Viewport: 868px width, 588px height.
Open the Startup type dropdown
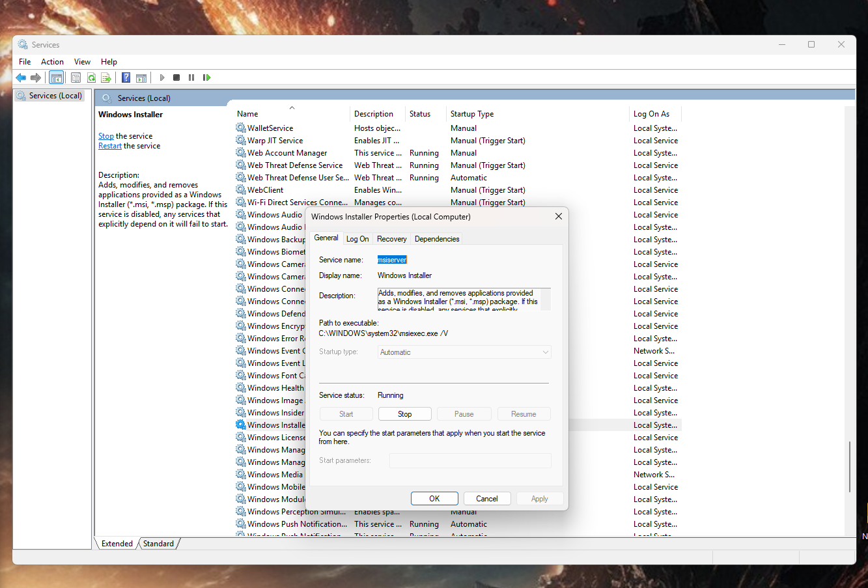coord(464,352)
